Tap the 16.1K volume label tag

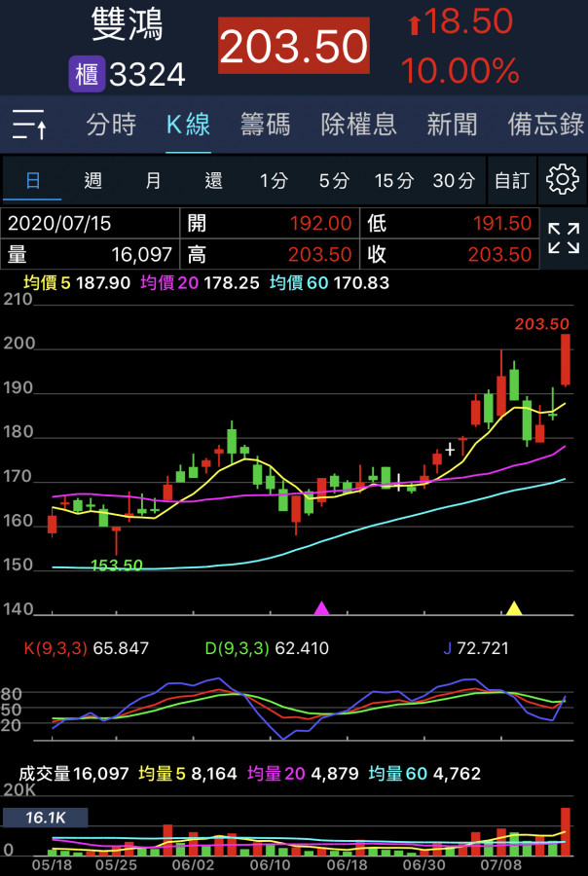point(45,818)
